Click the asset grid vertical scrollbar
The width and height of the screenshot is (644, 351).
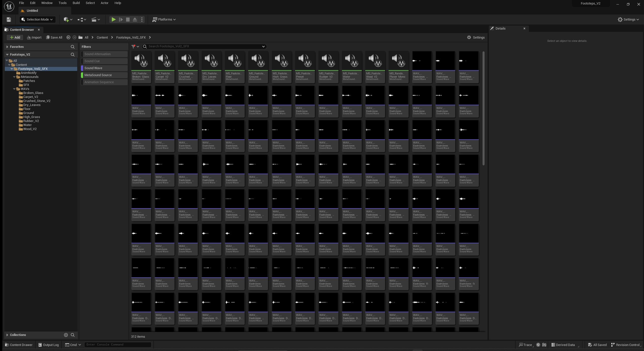click(x=484, y=108)
